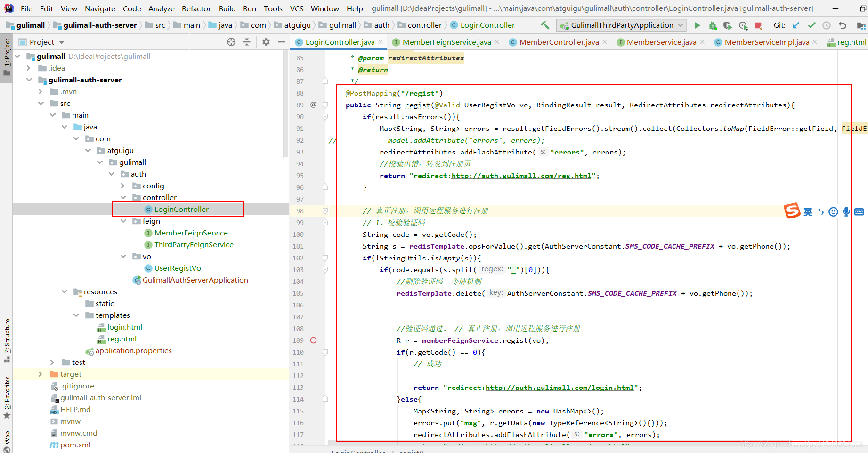This screenshot has height=453, width=868.
Task: Click the controller breadcrumb in the navigation bar
Action: tap(424, 25)
